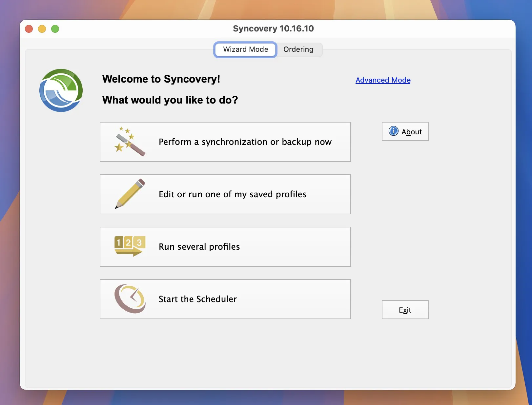Click the 1-2-3 run several profiles icon
Screen dimensions: 532x405
[x=130, y=246]
